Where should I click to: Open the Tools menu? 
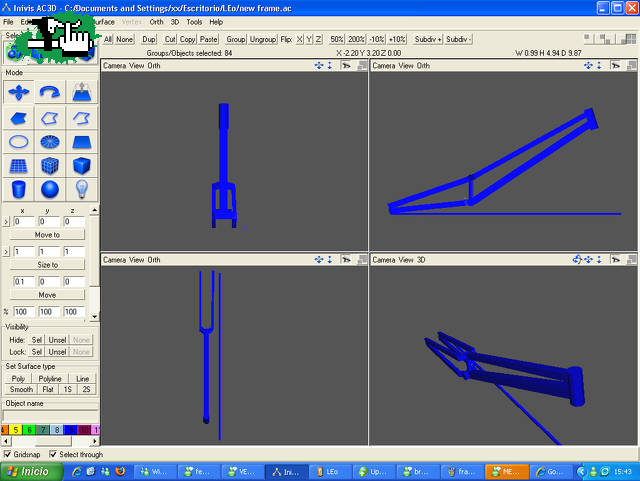pyautogui.click(x=194, y=21)
